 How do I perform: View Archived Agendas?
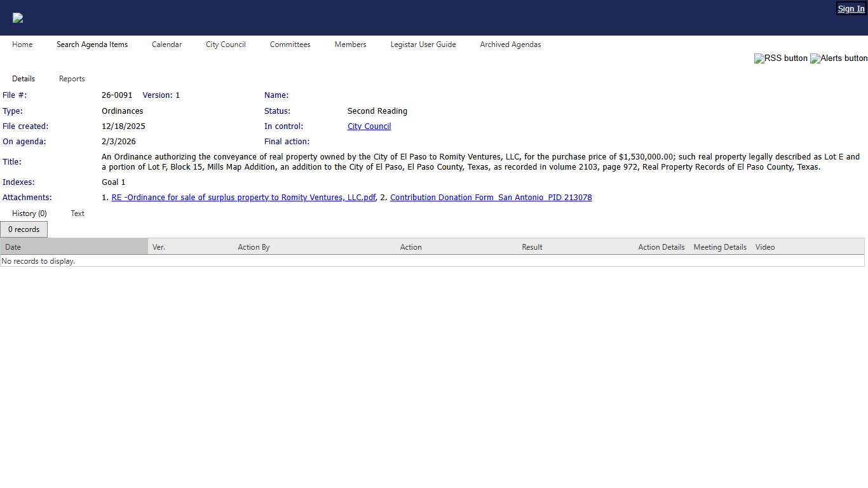510,44
